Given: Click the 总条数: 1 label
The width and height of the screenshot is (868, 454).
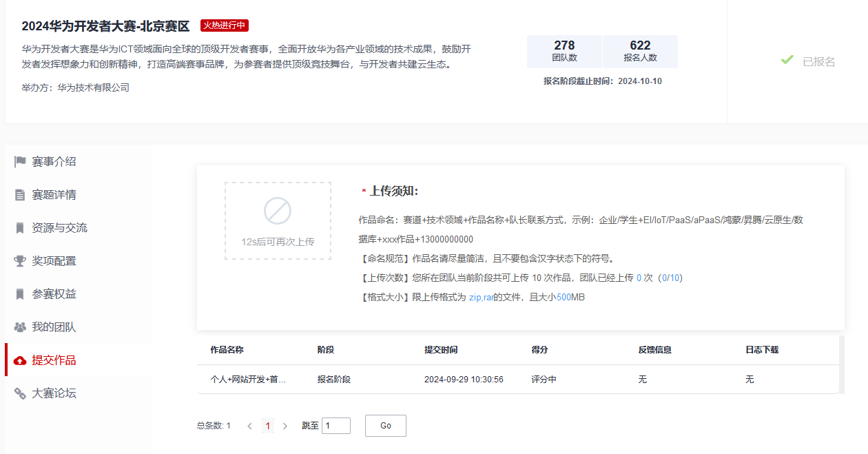Looking at the screenshot, I should click(214, 426).
